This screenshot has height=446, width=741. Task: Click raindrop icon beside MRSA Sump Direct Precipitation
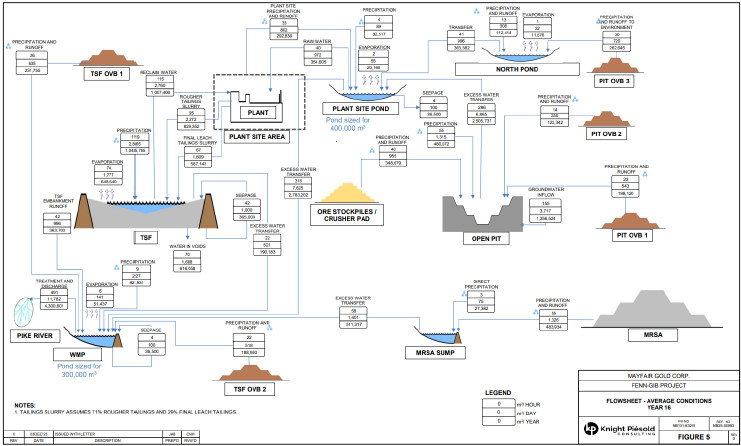pyautogui.click(x=464, y=294)
